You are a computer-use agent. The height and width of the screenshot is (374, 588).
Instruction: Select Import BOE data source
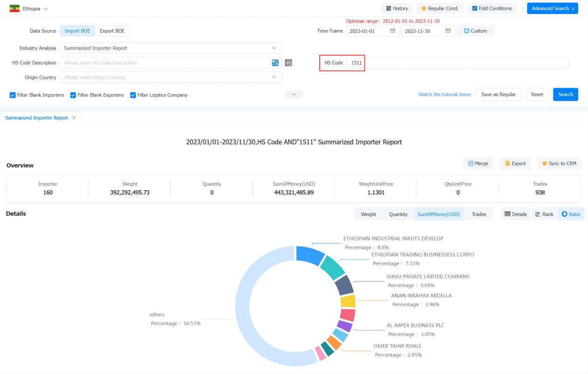pos(77,31)
